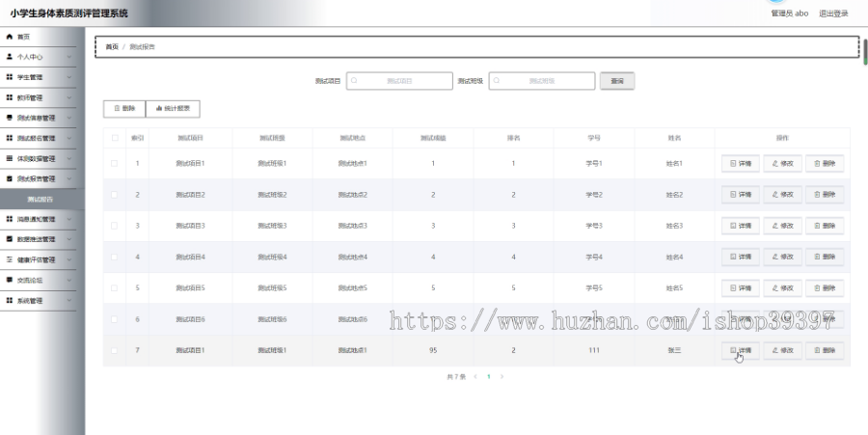
Task: Click the 删除 button in row 5
Action: coord(825,287)
